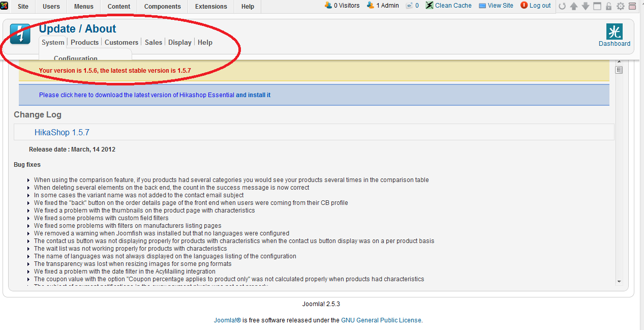Click the red Log out icon
Screen dimensions: 644x330
coord(524,5)
